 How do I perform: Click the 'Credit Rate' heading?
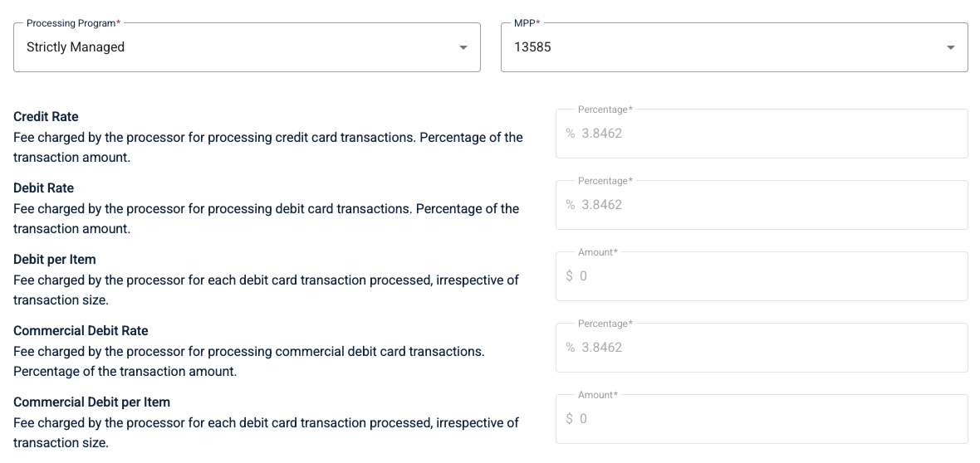click(x=46, y=117)
